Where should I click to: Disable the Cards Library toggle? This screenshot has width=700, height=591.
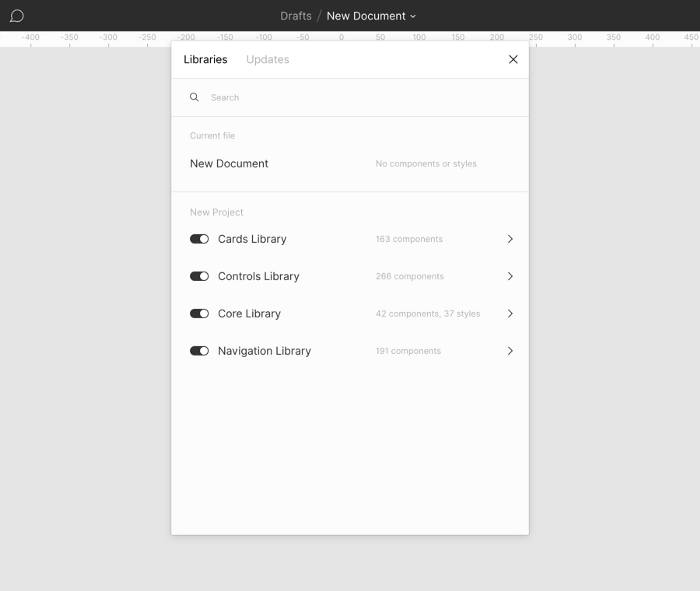pyautogui.click(x=199, y=239)
